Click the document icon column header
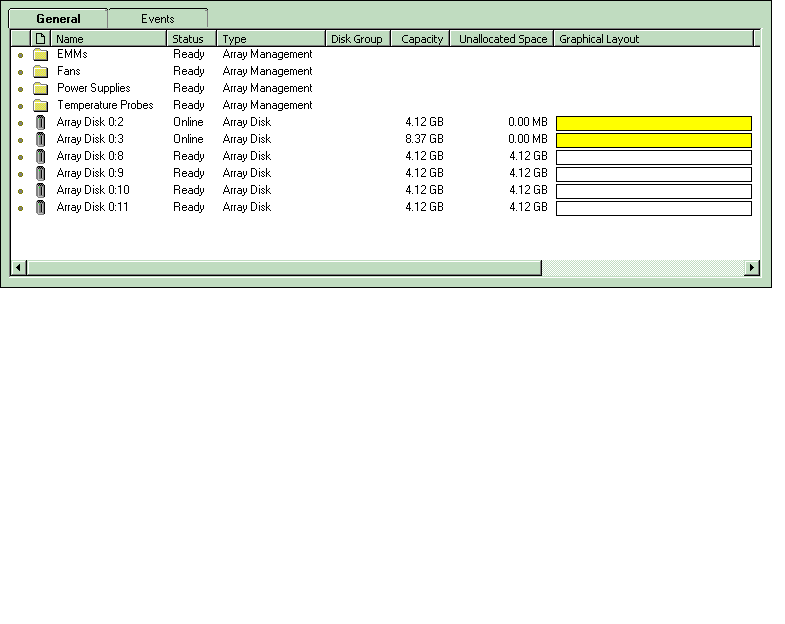The width and height of the screenshot is (785, 624). point(40,39)
